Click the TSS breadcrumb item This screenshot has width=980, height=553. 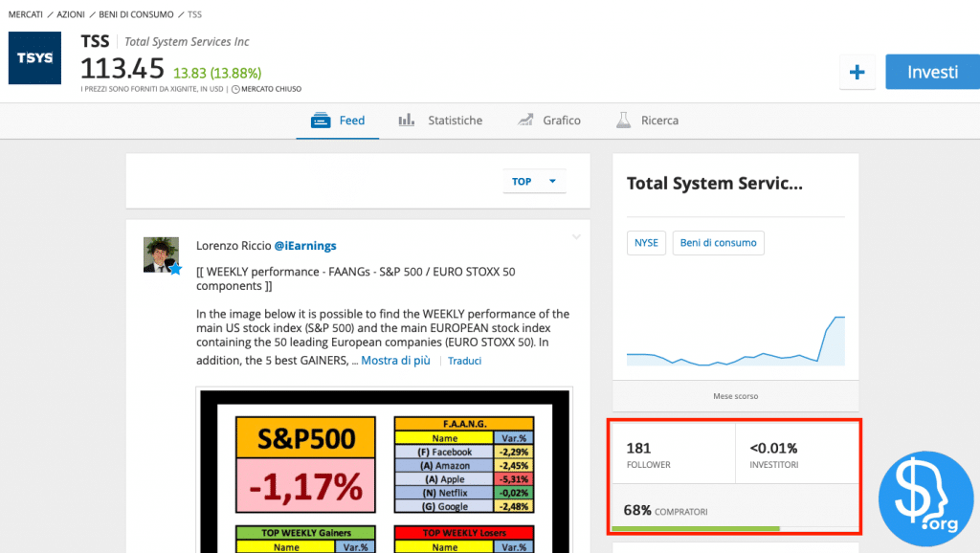click(x=194, y=14)
